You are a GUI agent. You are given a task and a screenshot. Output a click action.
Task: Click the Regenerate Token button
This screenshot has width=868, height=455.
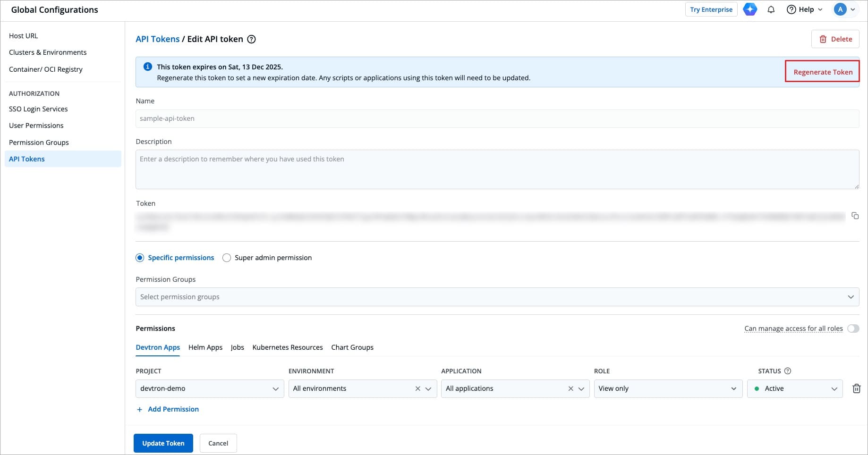(822, 72)
